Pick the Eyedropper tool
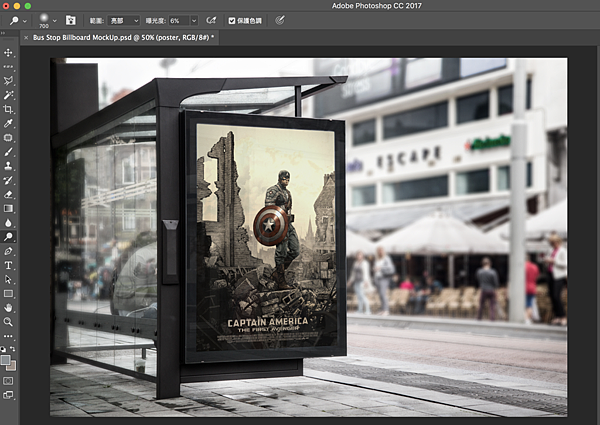The image size is (600, 425). (8, 123)
